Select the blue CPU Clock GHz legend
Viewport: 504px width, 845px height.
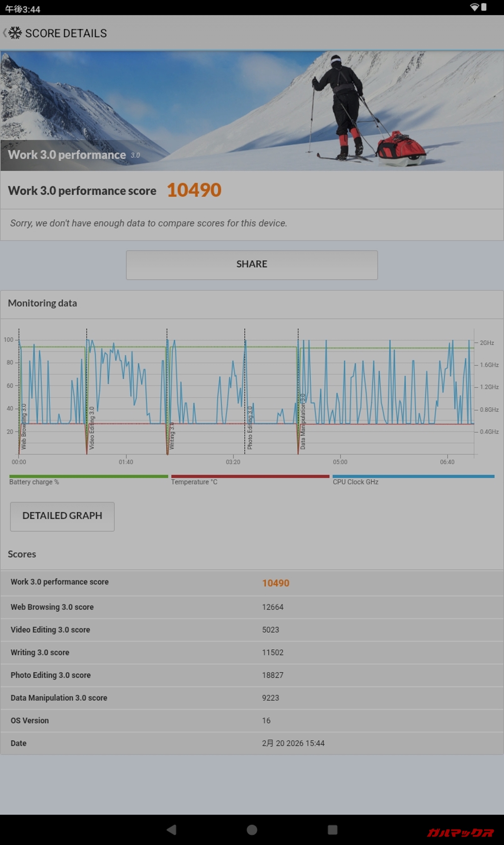tap(413, 480)
